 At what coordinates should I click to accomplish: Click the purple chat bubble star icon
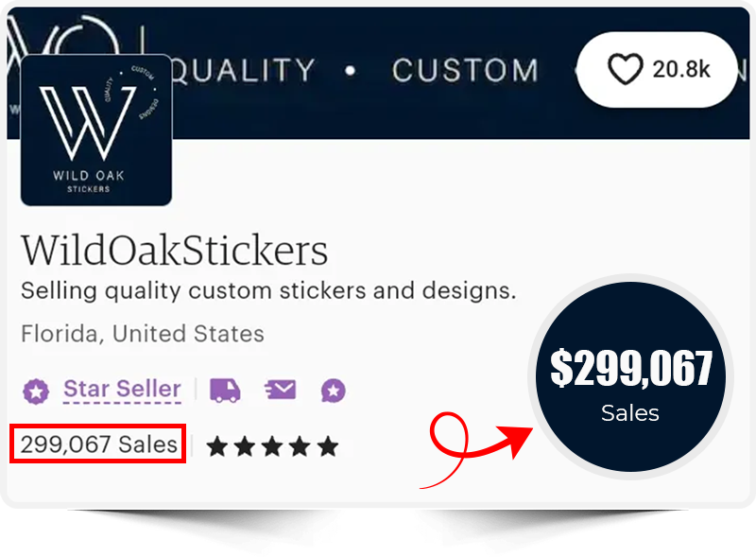click(x=334, y=391)
